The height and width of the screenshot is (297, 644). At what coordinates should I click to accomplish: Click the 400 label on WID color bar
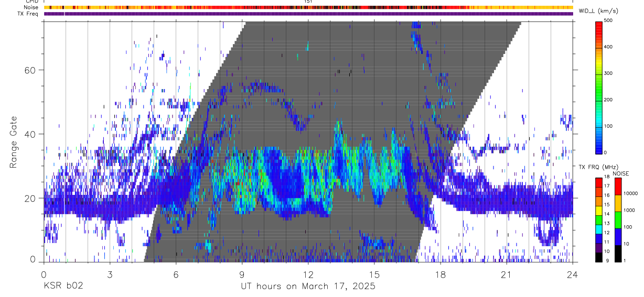tap(609, 47)
